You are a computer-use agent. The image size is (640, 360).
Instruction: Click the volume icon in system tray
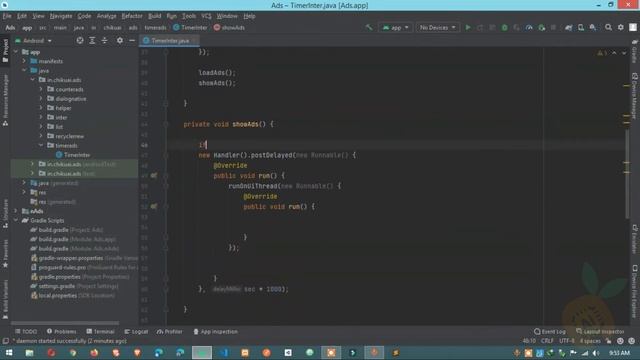tap(596, 353)
